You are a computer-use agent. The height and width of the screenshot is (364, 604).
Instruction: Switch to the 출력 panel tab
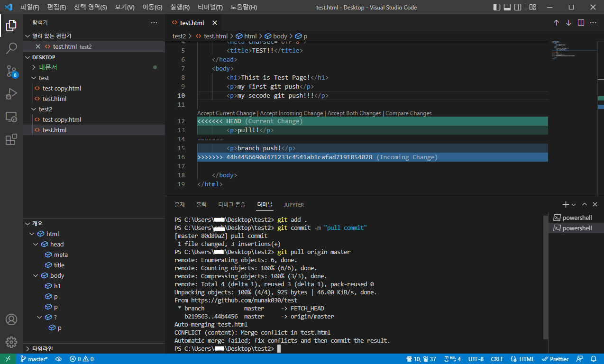(201, 205)
